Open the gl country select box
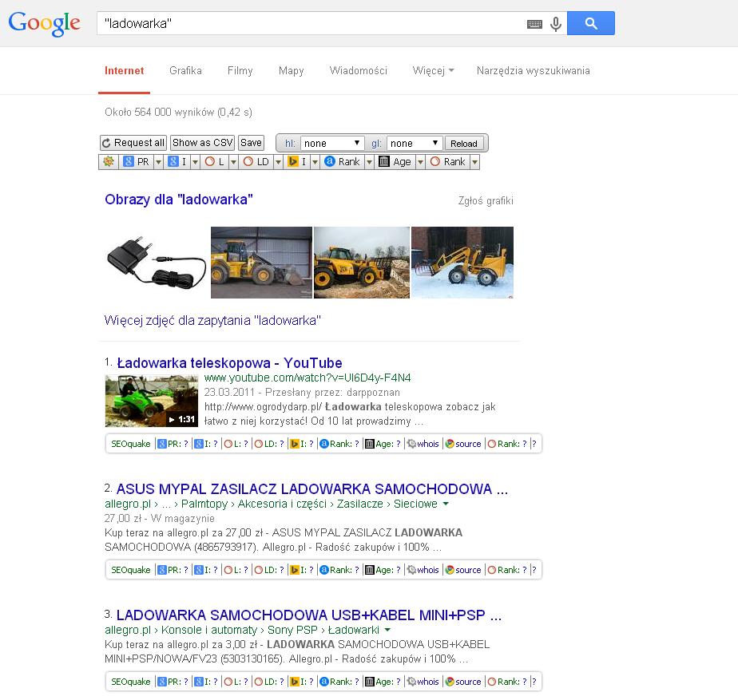 (415, 143)
